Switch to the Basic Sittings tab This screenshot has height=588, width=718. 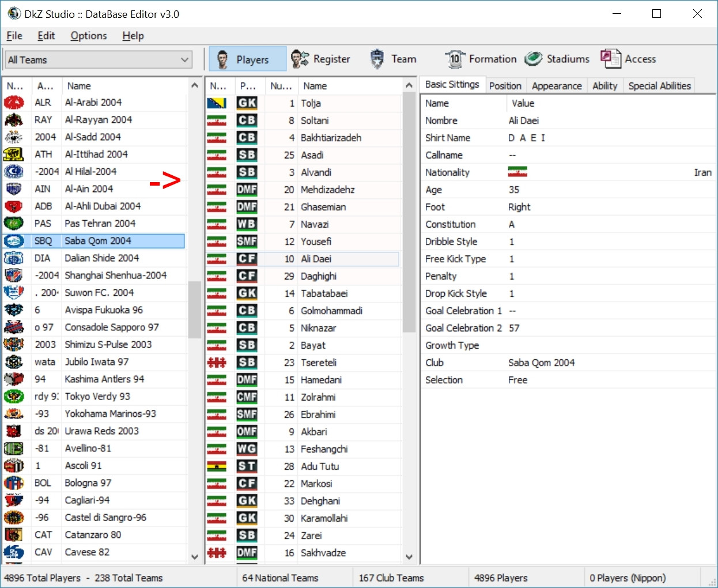(452, 85)
